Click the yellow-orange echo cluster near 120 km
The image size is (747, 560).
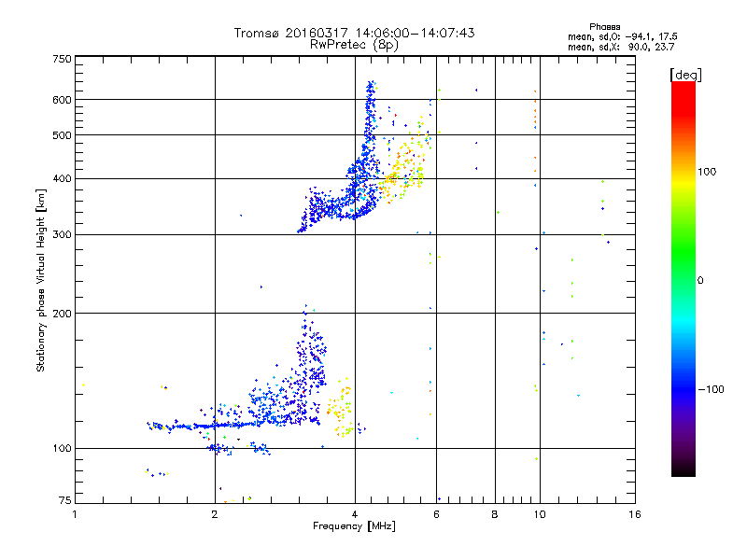point(341,407)
